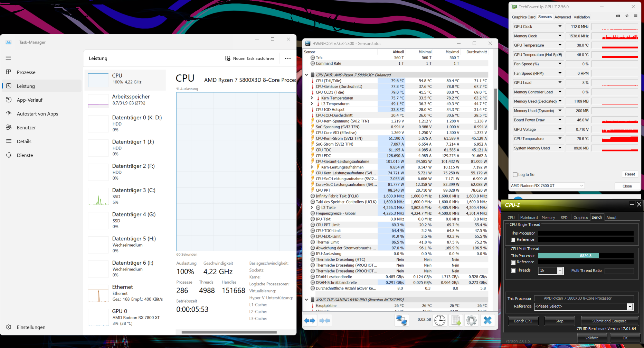Collapse CPU [#0] AMD Ryzen sensor group
This screenshot has height=348, width=644.
(x=306, y=75)
